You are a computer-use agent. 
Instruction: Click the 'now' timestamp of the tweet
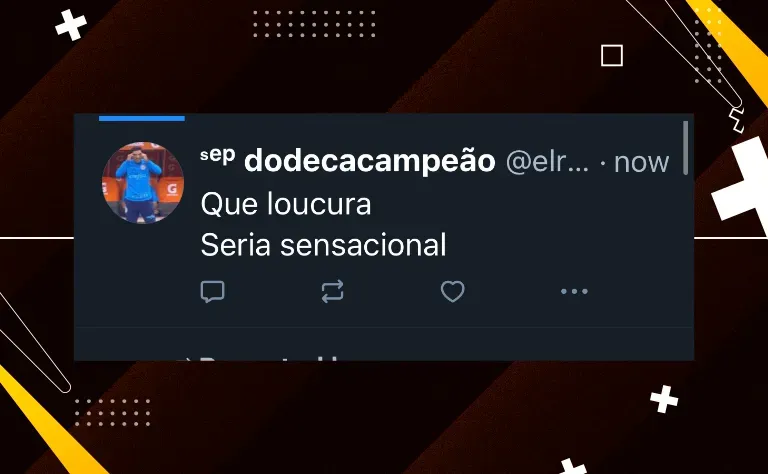tap(641, 162)
